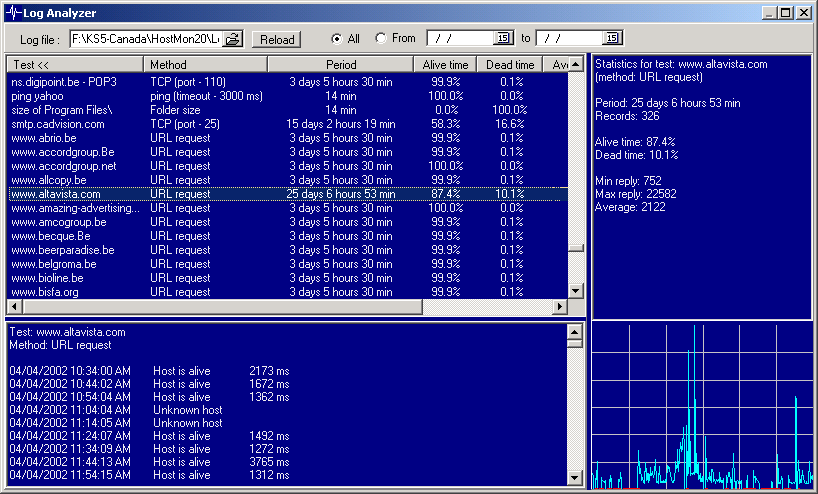Click the 04/04/2002 11:44:13 AM log record
818x494 pixels.
point(149,462)
